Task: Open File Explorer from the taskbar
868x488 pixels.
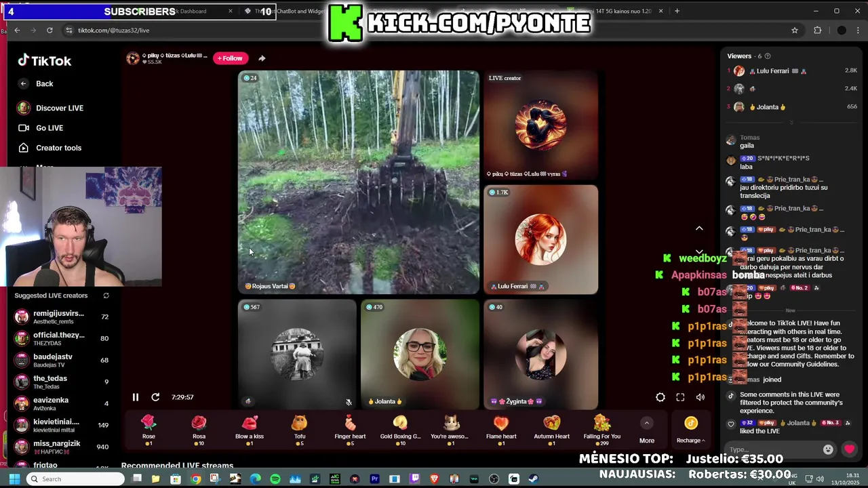Action: pyautogui.click(x=156, y=479)
